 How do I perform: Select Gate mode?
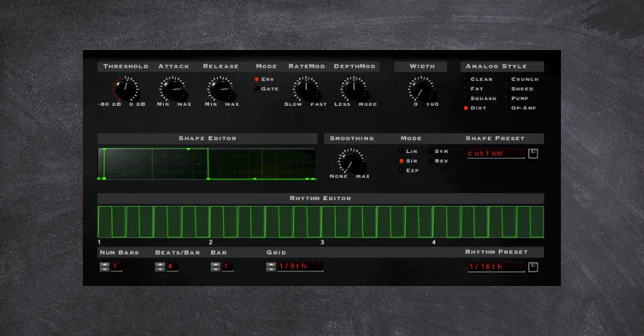click(x=266, y=89)
